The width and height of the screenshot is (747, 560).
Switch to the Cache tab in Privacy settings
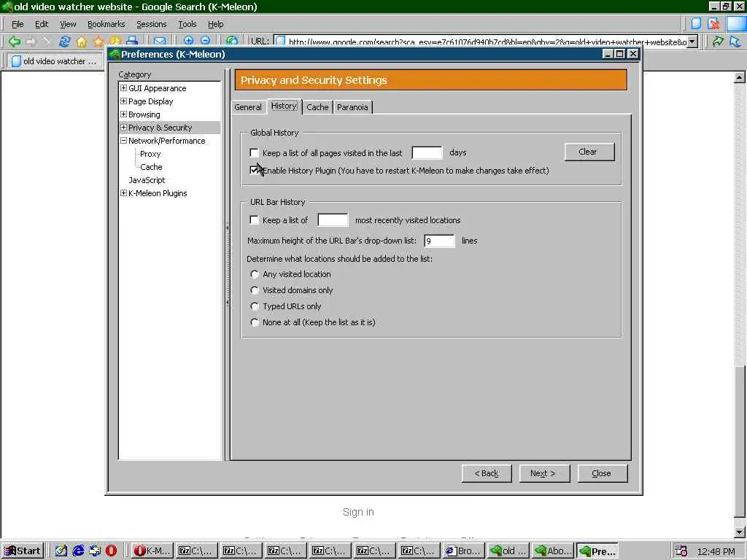(317, 107)
